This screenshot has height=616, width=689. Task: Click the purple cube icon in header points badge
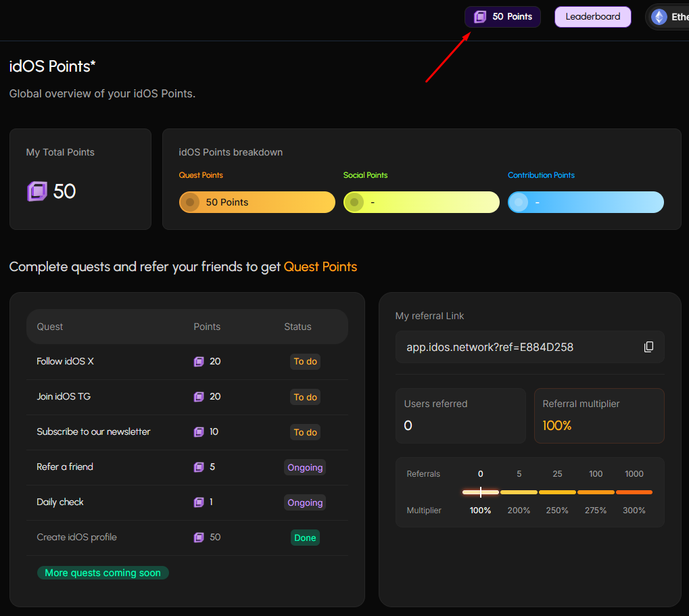coord(480,17)
